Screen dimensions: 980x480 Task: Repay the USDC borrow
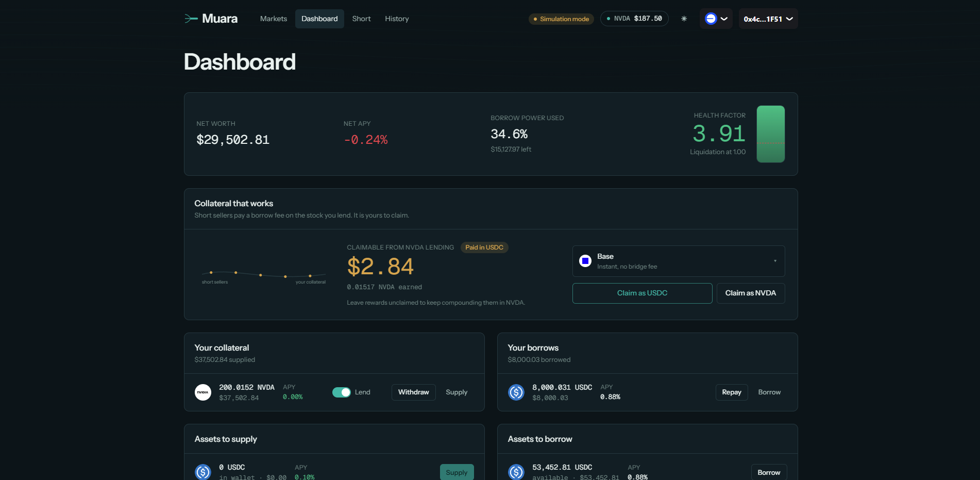[732, 392]
